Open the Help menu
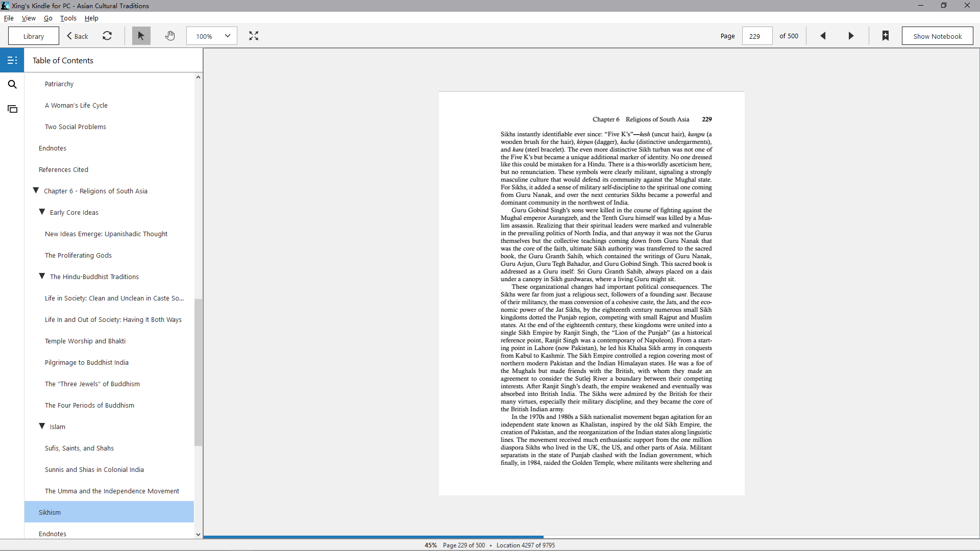Viewport: 980px width, 551px height. [x=91, y=18]
